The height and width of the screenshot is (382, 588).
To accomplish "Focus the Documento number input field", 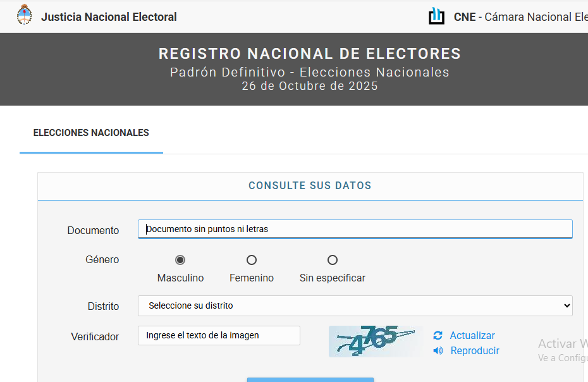I will 355,229.
